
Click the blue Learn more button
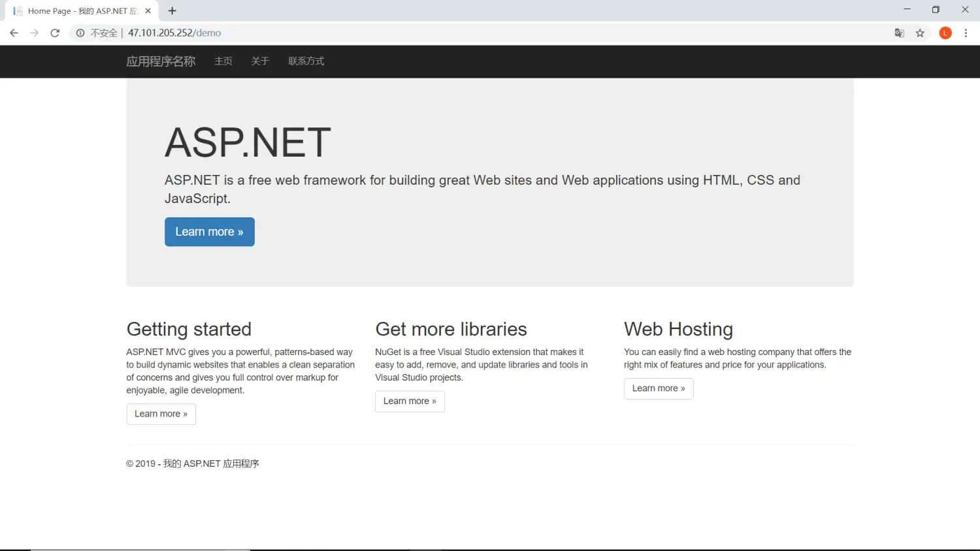(210, 232)
